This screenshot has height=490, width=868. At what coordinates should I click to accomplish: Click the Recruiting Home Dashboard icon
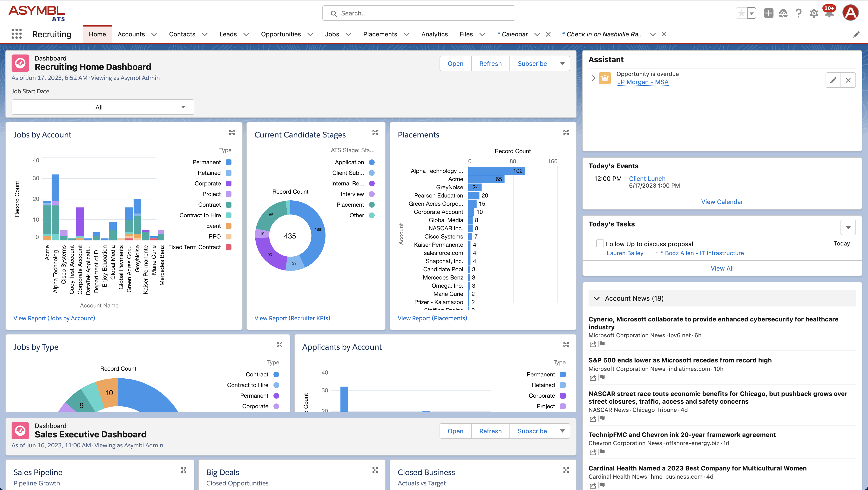coord(20,63)
